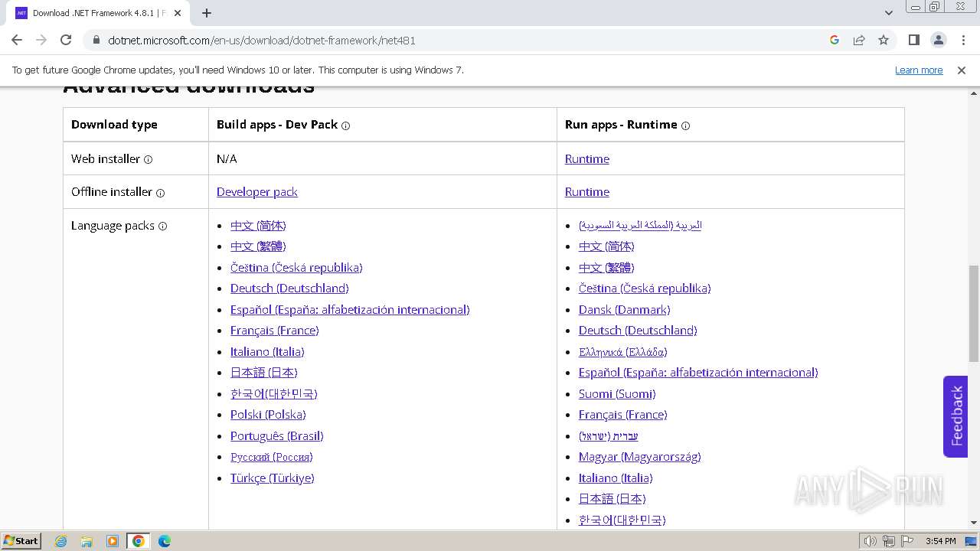The image size is (980, 551).
Task: Open the Chrome profile avatar
Action: [938, 40]
